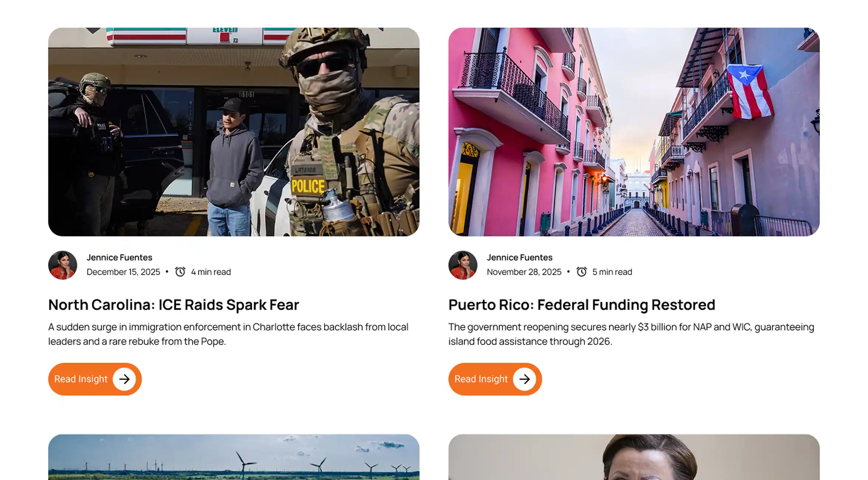Click the NAP and WIC funding summary text
868x480 pixels.
tap(631, 334)
